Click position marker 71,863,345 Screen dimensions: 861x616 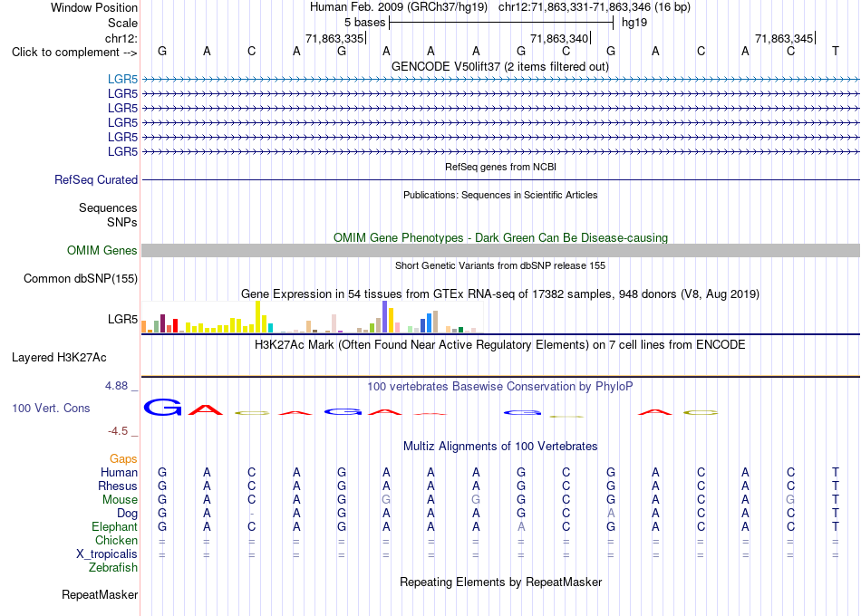[784, 38]
